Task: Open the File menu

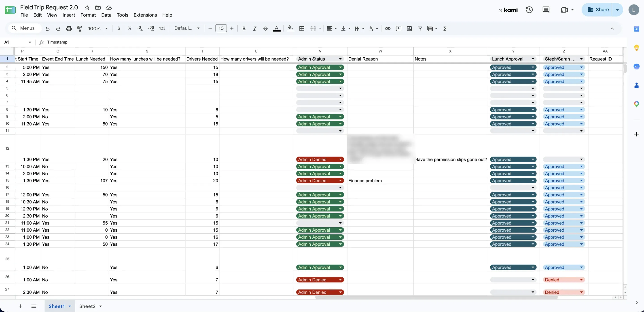Action: point(24,15)
